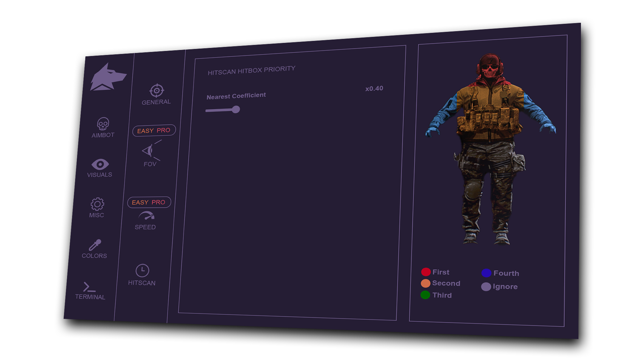Pick the blue Fourth priority swatch
Screen dimensions: 644x362
click(x=486, y=273)
